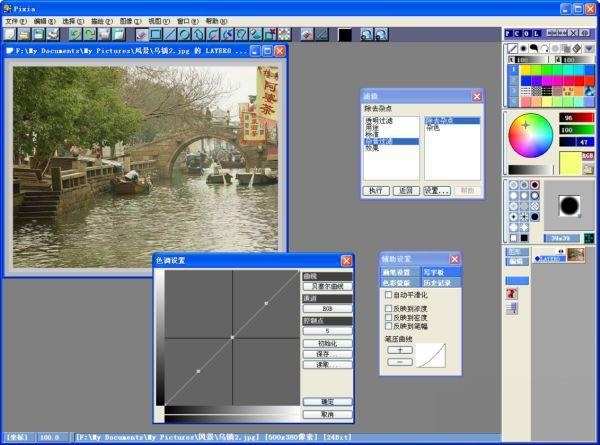This screenshot has height=445, width=600.
Task: Select the circle drawing tool
Action: pyautogui.click(x=184, y=35)
